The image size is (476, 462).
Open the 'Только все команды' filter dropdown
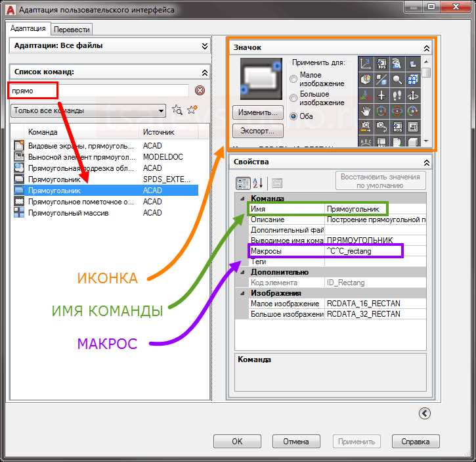(x=161, y=110)
